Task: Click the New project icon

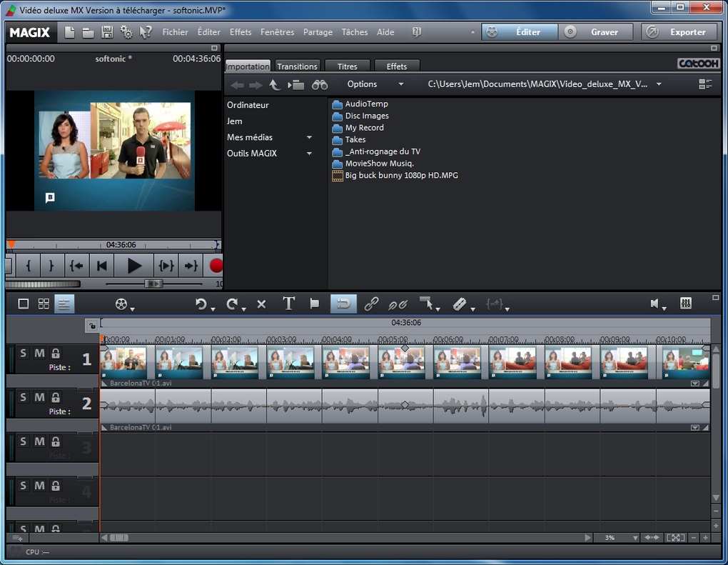Action: pyautogui.click(x=69, y=32)
